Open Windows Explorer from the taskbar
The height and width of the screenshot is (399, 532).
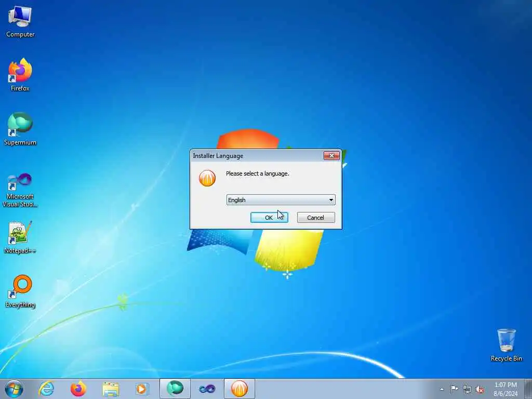point(111,389)
